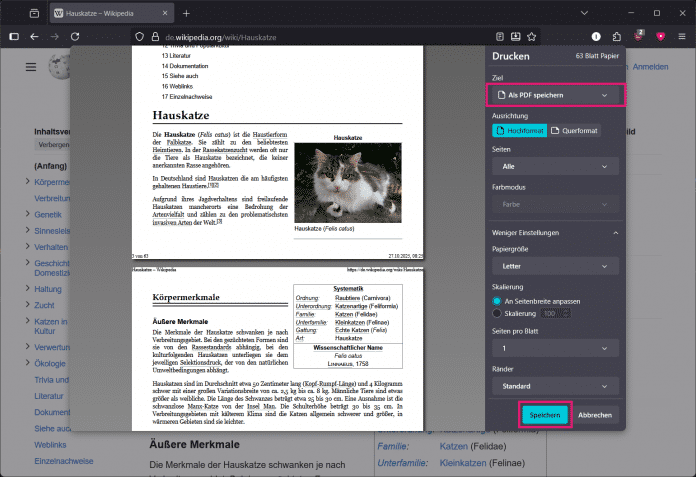Screen dimensions: 696x477
Task: Expand the Haltung section in sidebar
Action: (28, 288)
